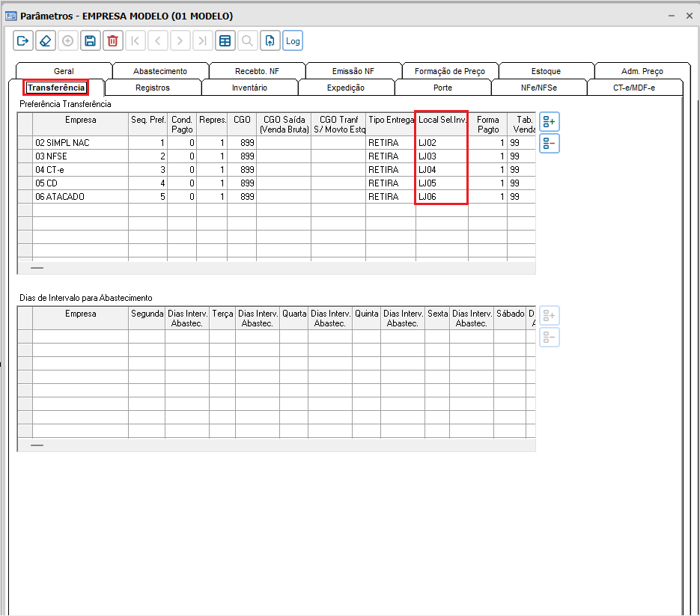
Task: Click the document export icon
Action: [270, 41]
